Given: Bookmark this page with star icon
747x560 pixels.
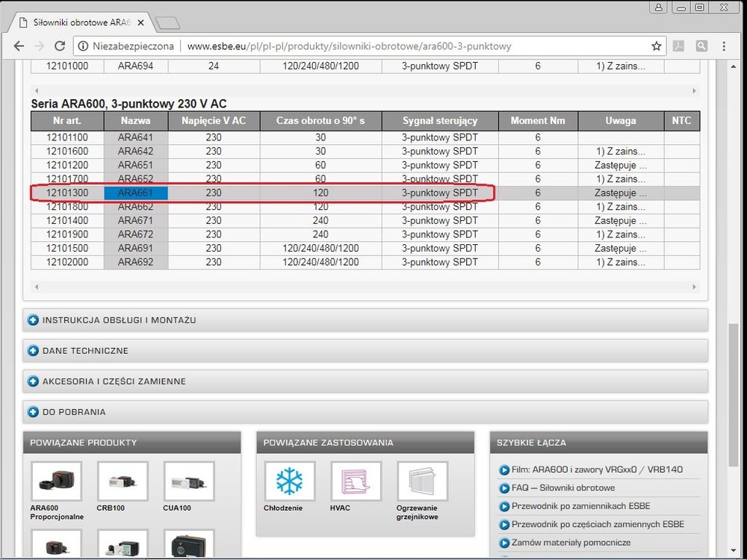Looking at the screenshot, I should point(656,46).
